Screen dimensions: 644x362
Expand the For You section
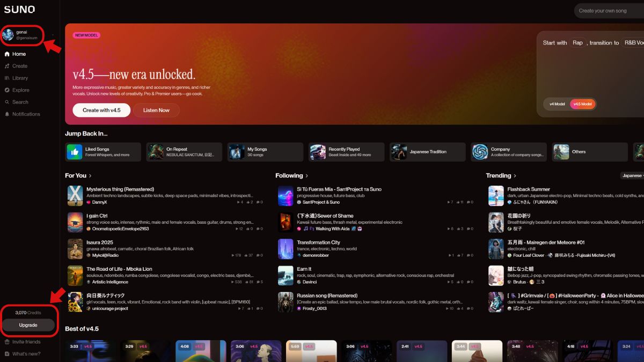point(78,175)
